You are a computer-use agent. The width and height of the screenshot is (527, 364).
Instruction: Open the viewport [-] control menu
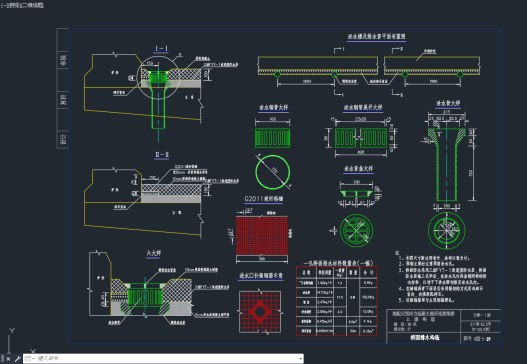click(x=3, y=5)
